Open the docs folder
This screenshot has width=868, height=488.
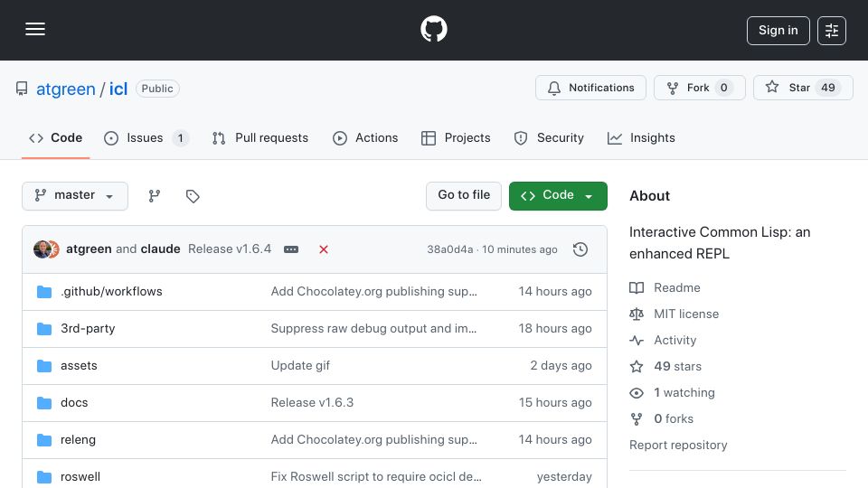point(74,403)
